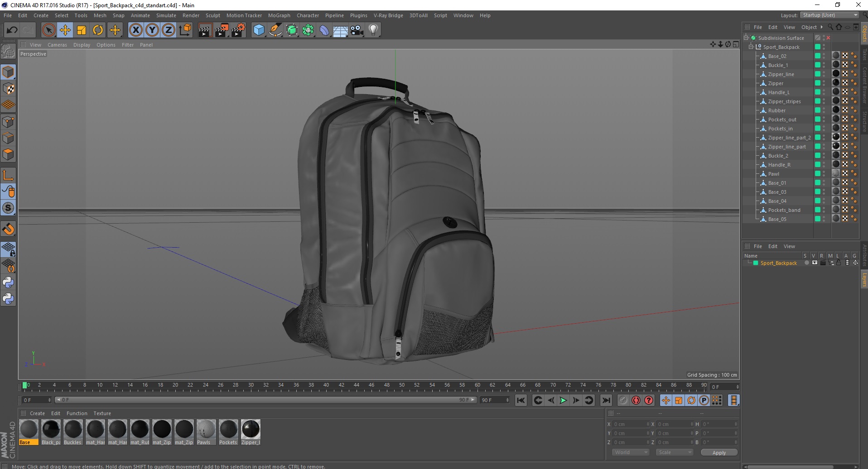
Task: Click the Base_02 layer color square
Action: (818, 56)
